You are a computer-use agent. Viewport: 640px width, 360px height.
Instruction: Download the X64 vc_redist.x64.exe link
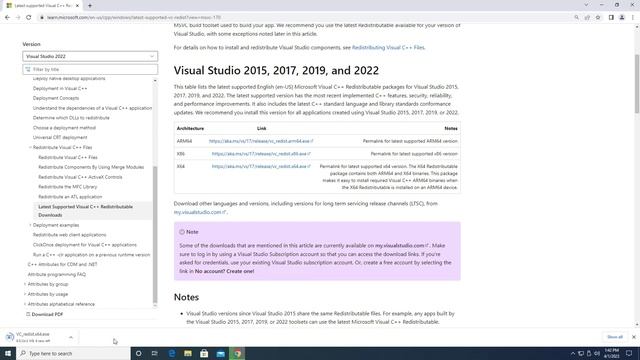(x=261, y=166)
